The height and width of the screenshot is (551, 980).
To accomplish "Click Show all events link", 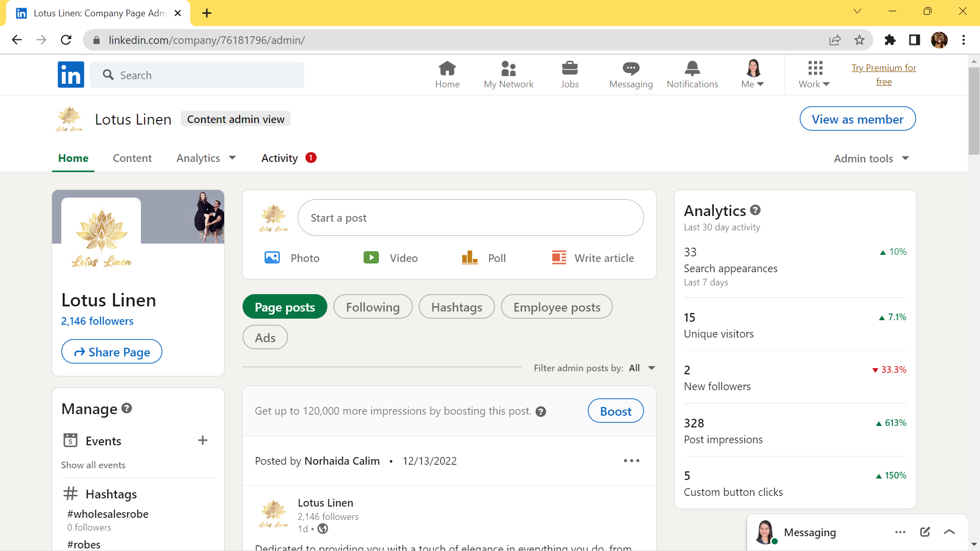I will point(93,465).
